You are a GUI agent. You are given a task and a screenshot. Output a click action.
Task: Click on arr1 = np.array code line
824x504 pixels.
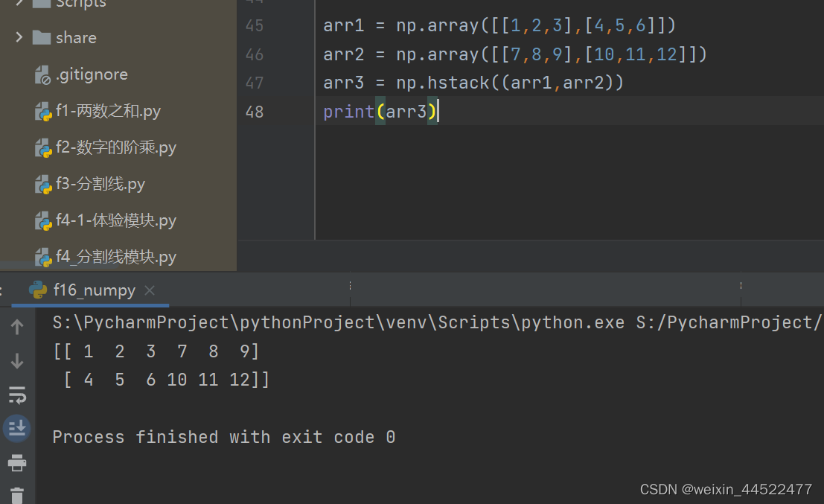(x=499, y=26)
